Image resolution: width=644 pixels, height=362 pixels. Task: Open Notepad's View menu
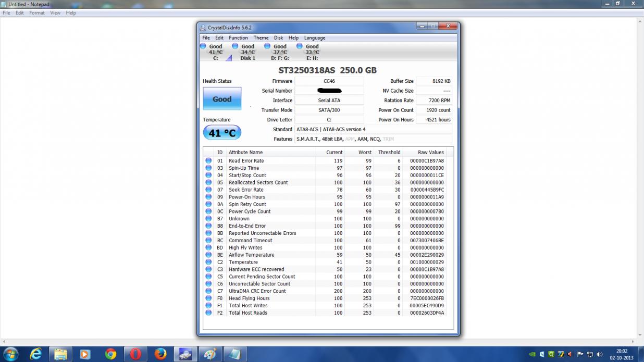(x=55, y=13)
